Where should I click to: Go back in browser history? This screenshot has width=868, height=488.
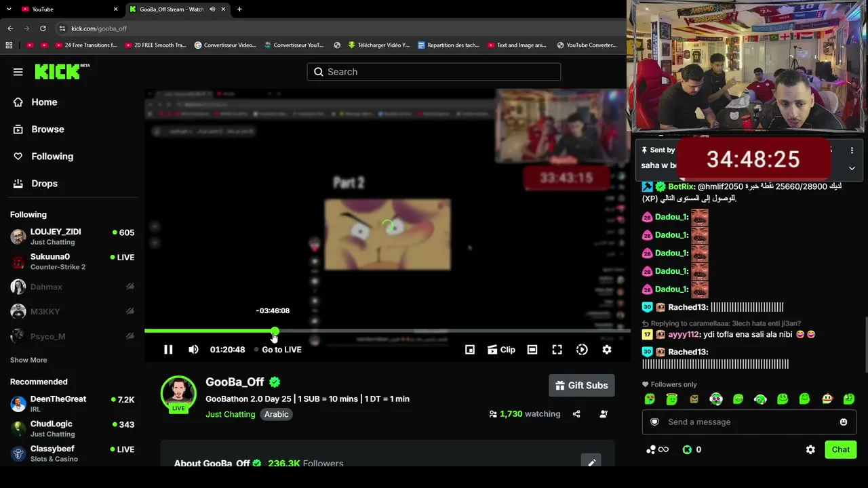(10, 28)
